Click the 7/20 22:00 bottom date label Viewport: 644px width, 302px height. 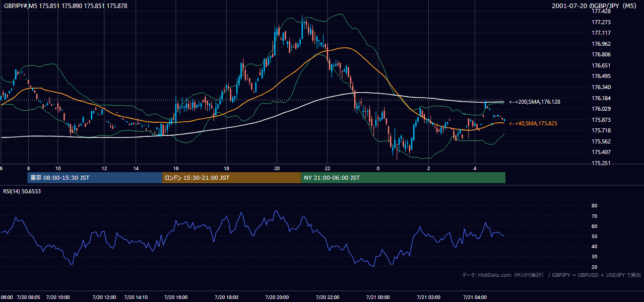328,297
